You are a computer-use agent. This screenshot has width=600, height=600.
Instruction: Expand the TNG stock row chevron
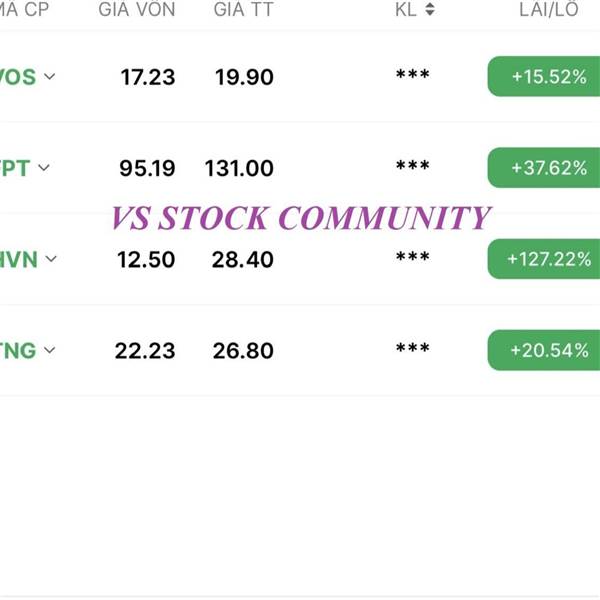tap(49, 350)
